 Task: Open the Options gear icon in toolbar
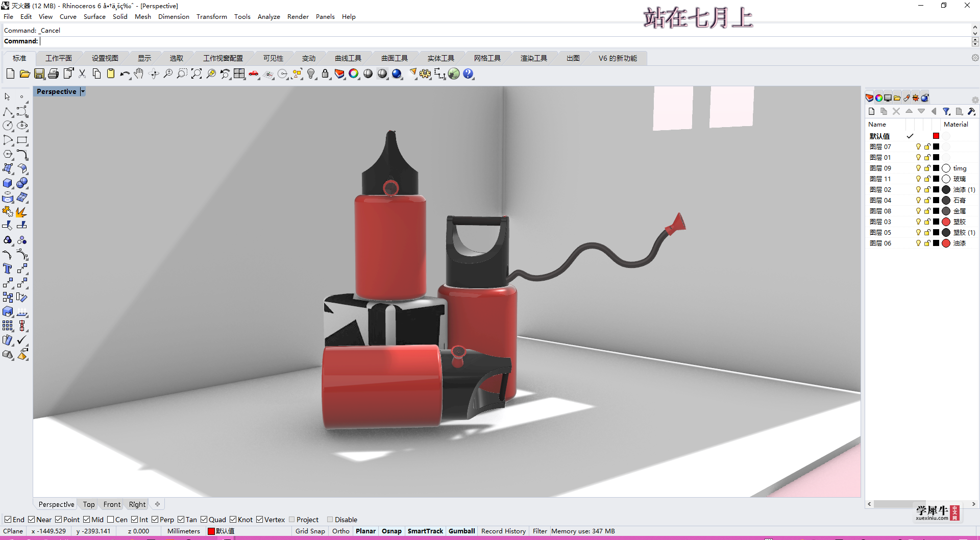425,74
